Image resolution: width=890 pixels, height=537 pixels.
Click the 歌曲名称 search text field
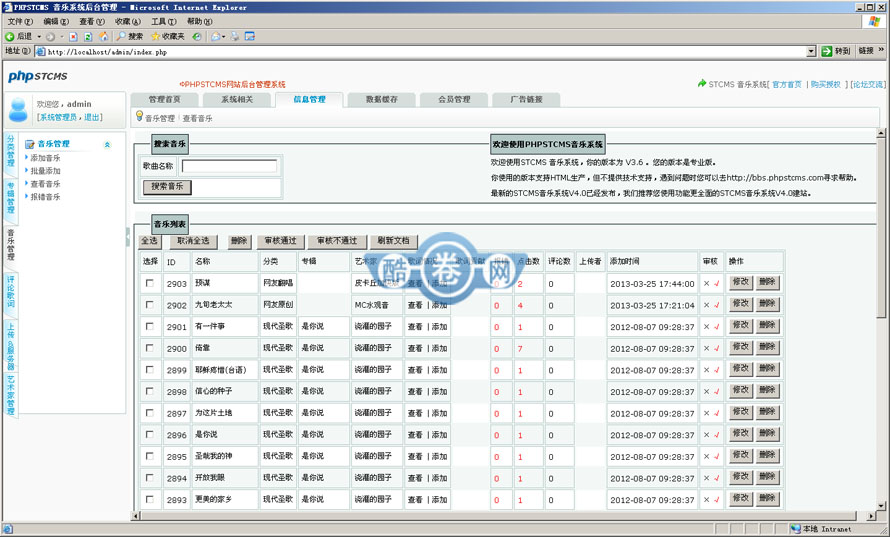[x=229, y=166]
